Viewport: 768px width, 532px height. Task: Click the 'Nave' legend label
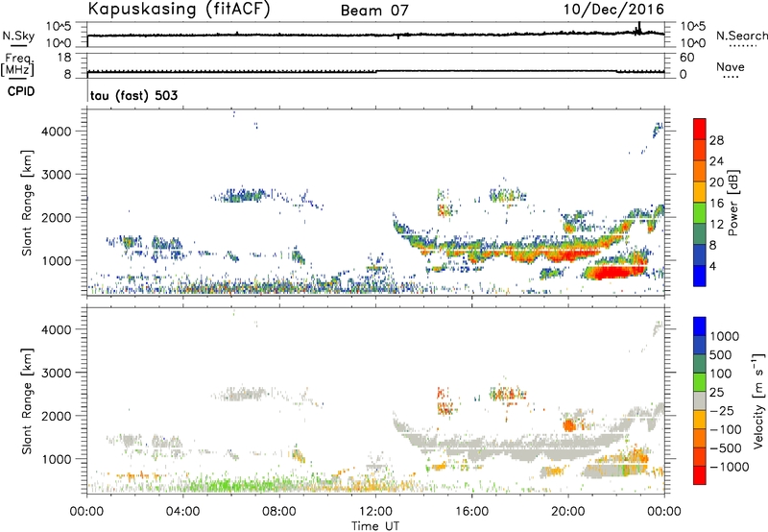731,66
